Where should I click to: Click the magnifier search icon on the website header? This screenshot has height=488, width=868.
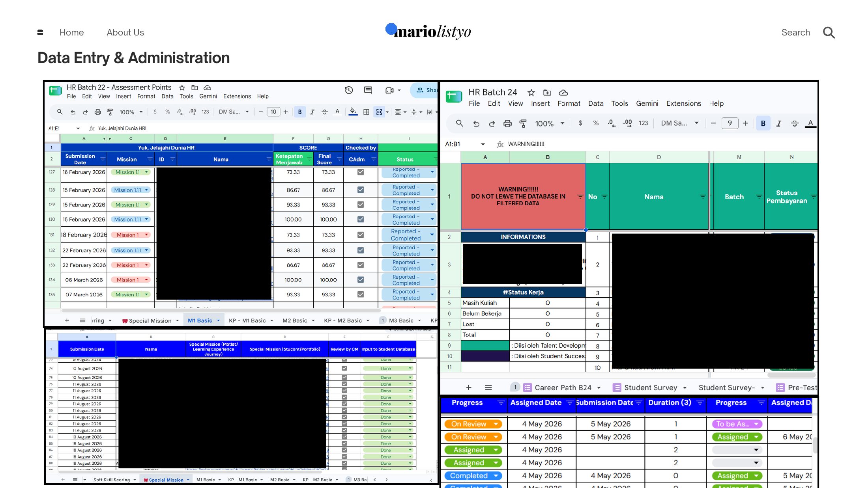829,32
